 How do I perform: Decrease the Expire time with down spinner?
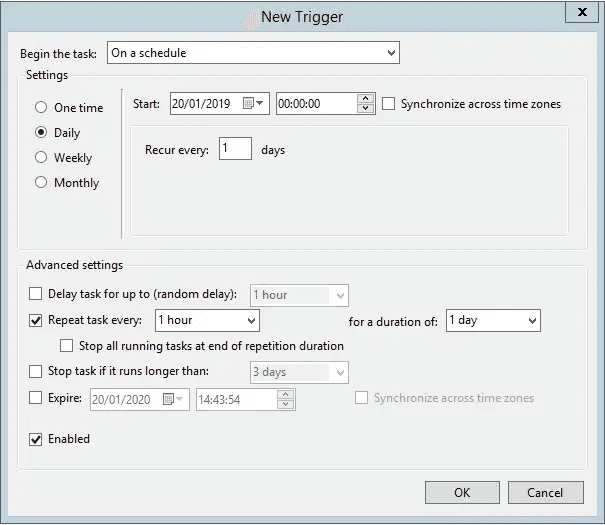coord(286,404)
